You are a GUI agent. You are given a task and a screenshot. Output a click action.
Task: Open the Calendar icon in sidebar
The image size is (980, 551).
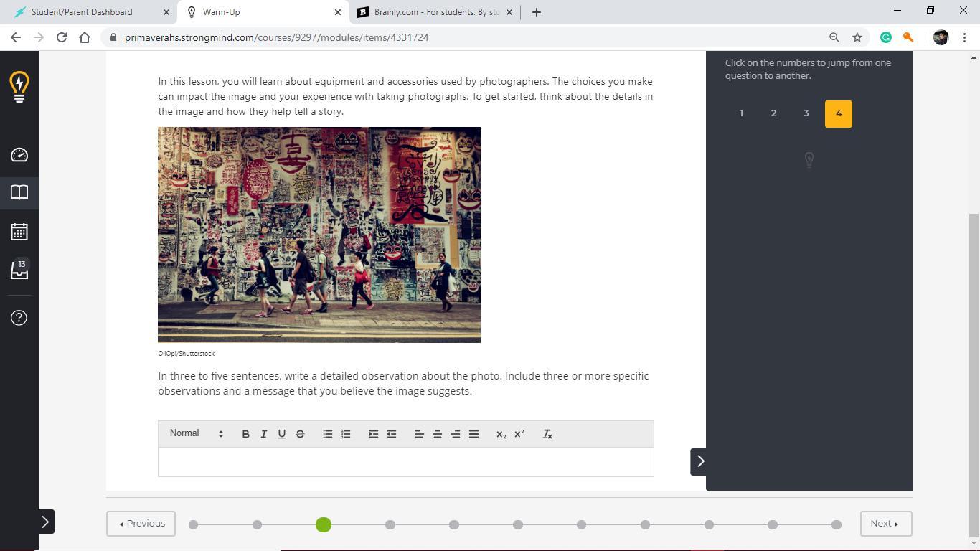[19, 232]
